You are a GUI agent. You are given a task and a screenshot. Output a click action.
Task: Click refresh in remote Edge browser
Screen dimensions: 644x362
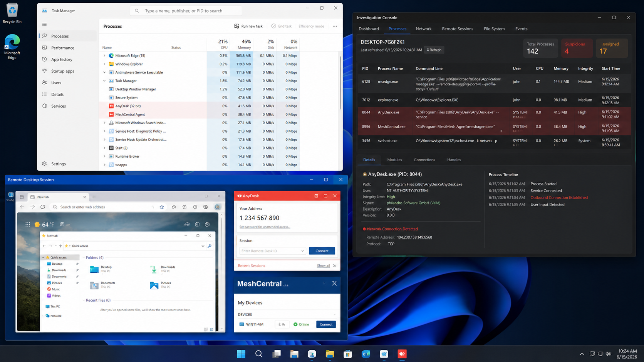tap(43, 207)
